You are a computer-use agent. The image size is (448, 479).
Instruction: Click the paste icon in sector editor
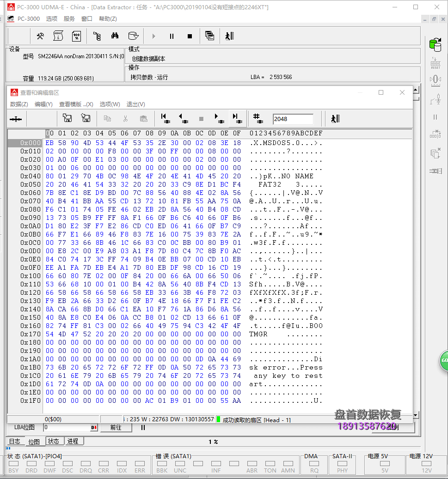coord(144,119)
